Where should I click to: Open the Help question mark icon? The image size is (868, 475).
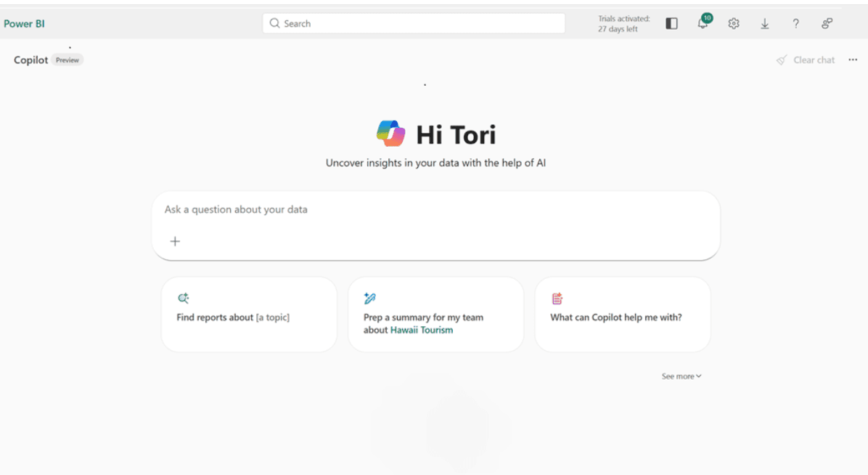point(795,24)
